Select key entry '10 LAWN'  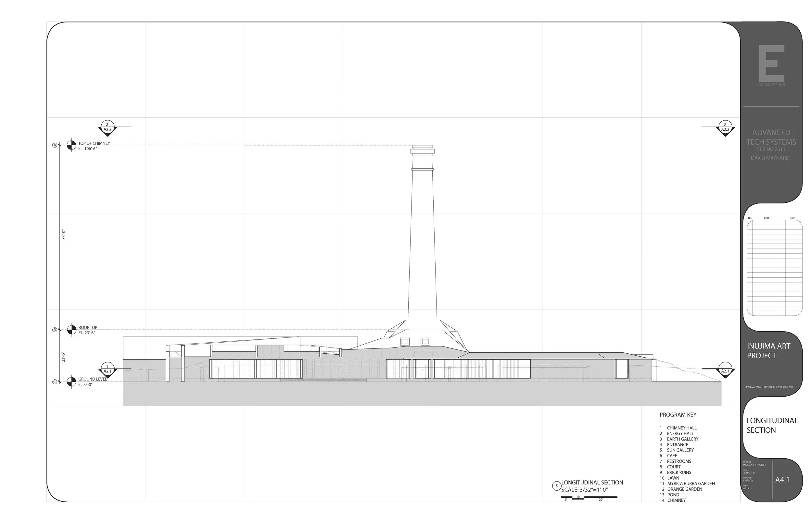click(669, 478)
